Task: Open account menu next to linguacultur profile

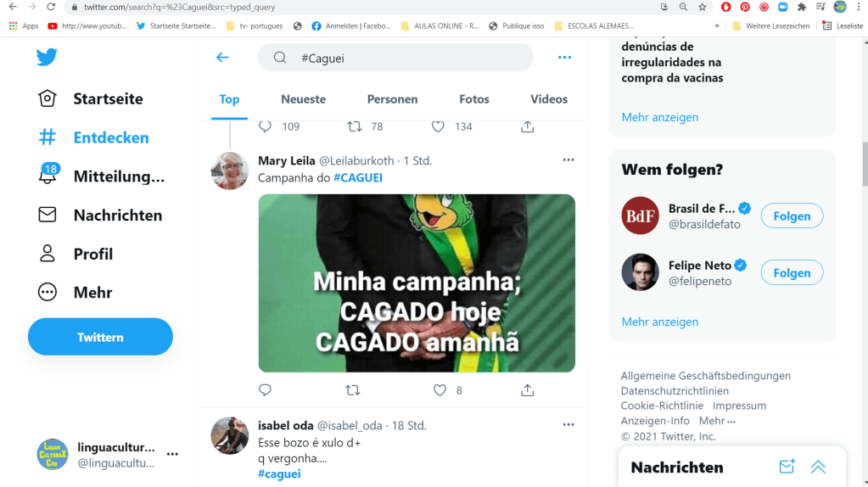Action: click(x=173, y=455)
